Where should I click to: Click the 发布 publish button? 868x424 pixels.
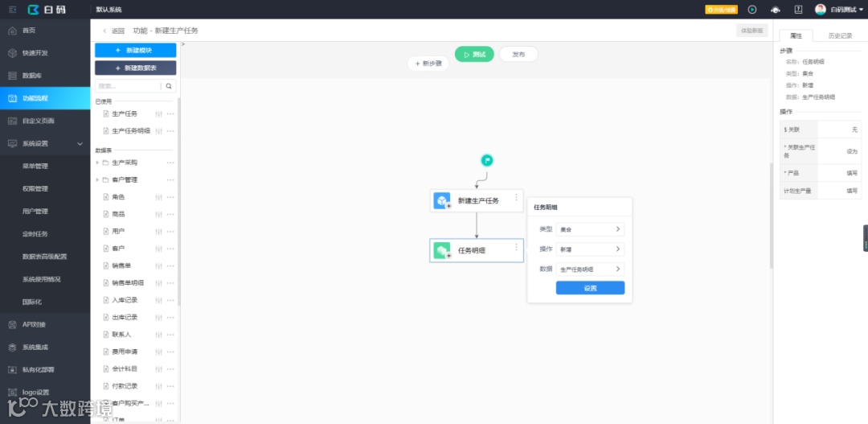coord(518,55)
